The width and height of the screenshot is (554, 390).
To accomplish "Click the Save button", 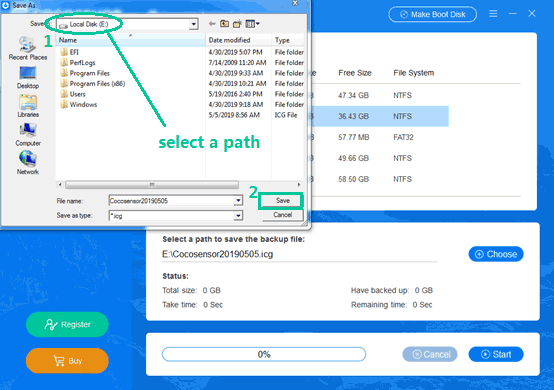I will point(282,201).
